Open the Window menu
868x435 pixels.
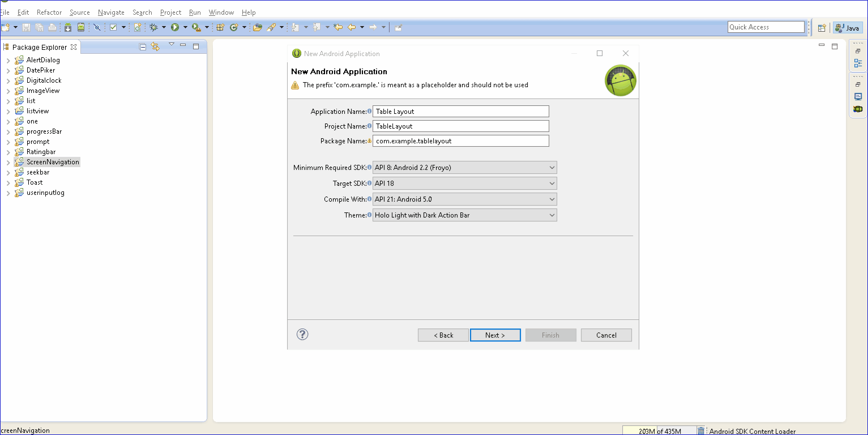point(221,12)
